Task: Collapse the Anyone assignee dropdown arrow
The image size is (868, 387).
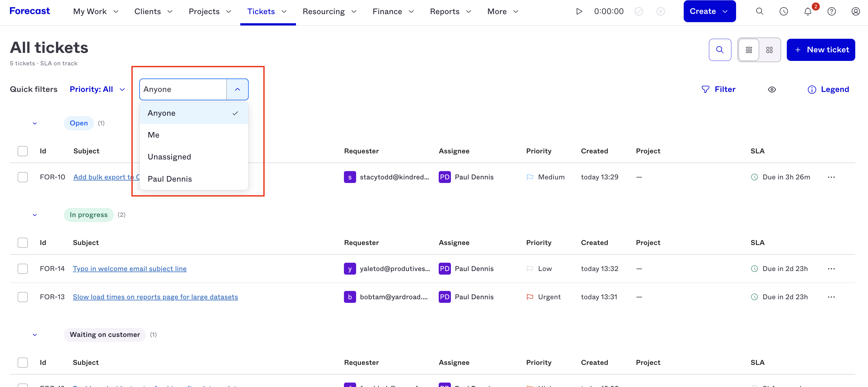Action: click(x=237, y=89)
